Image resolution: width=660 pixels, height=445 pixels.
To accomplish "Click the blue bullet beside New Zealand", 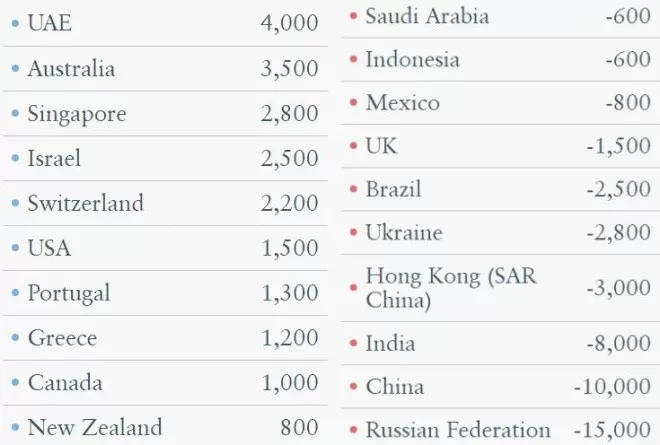I will (x=16, y=427).
